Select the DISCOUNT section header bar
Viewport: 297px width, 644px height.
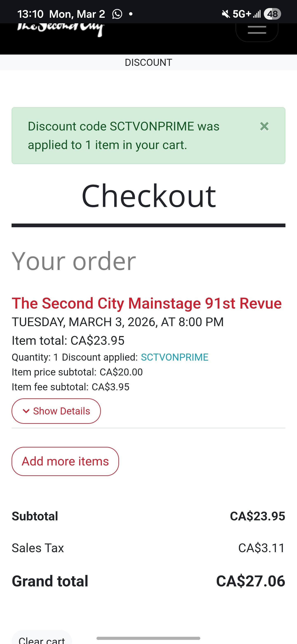(148, 63)
